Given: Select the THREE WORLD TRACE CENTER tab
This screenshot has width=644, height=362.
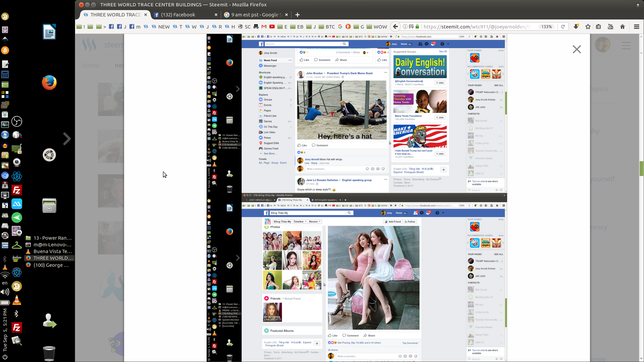Looking at the screenshot, I should point(115,15).
